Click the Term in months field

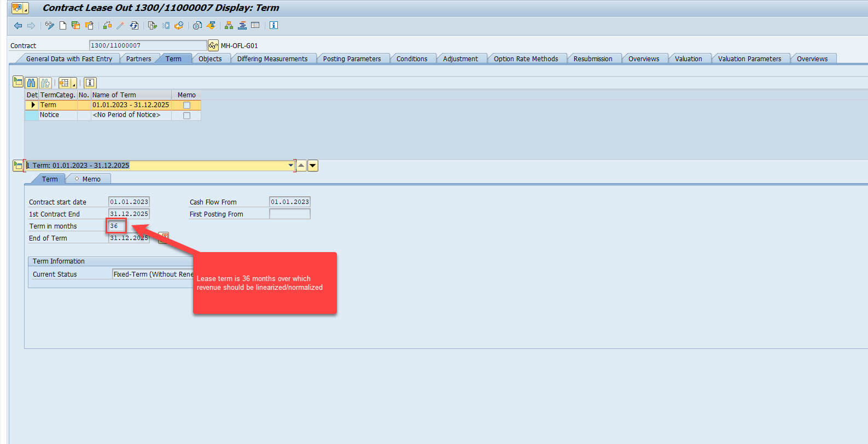coord(116,226)
